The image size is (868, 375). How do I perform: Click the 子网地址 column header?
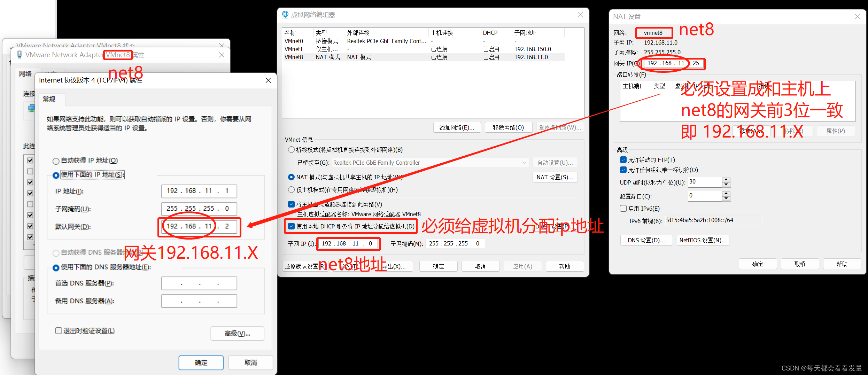525,33
